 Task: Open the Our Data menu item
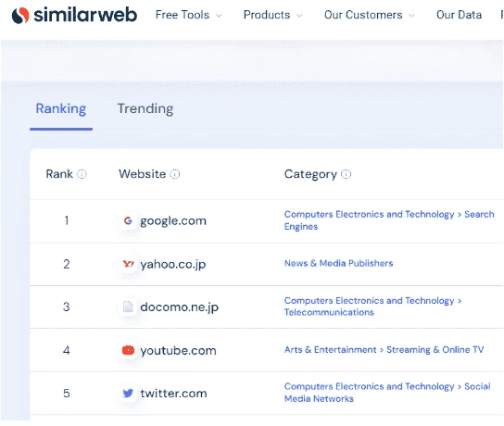pos(459,15)
